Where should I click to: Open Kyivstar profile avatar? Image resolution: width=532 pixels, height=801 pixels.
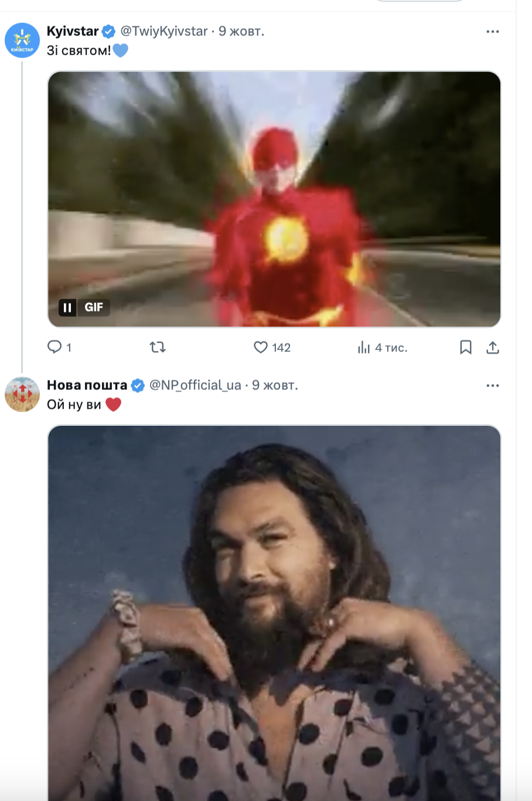click(x=22, y=40)
